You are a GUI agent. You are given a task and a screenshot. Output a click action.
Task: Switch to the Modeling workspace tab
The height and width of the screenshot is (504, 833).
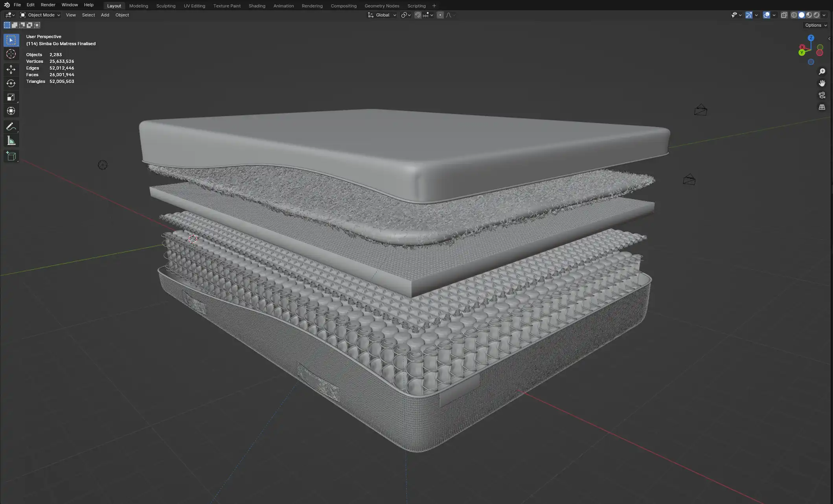point(138,6)
